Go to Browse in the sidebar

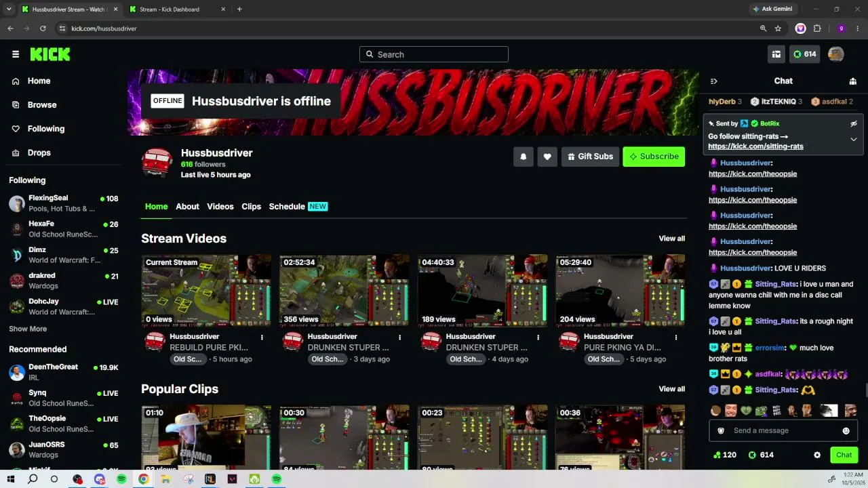click(x=42, y=105)
